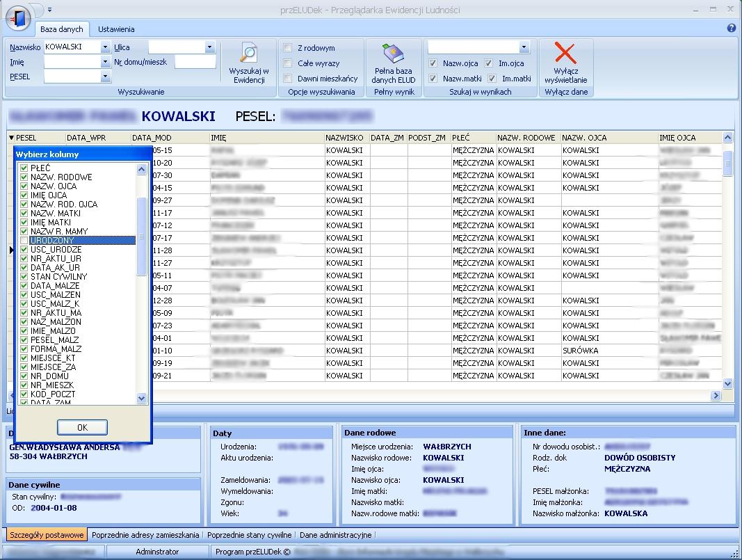Screen dimensions: 742x560
Task: Click the DATA_ZM column header
Action: tap(387, 138)
